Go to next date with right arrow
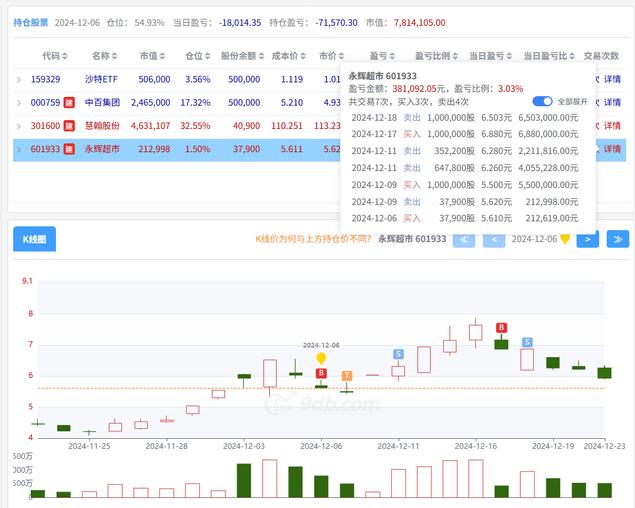Viewport: 635px width, 508px height. click(x=588, y=239)
